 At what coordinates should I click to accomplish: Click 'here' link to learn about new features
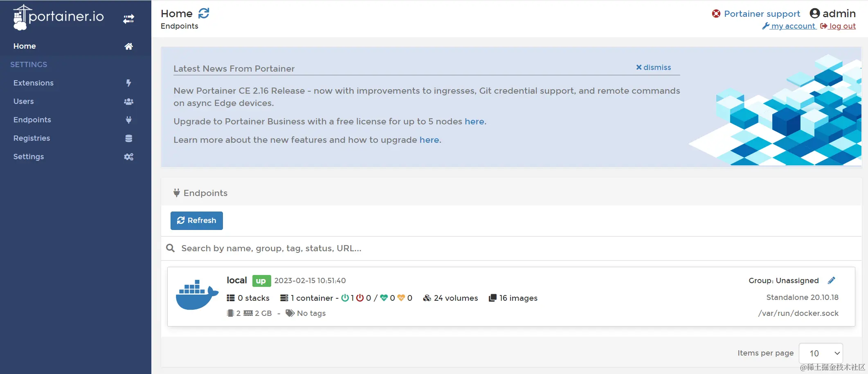pos(430,140)
